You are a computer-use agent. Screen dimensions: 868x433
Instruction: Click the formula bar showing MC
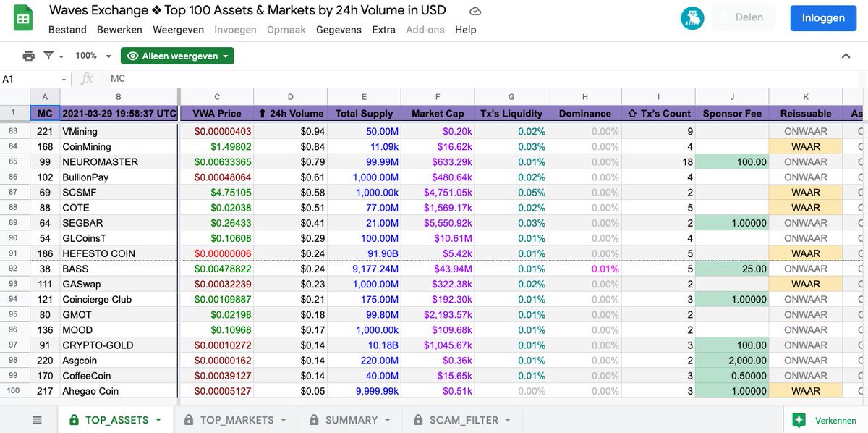coord(485,79)
